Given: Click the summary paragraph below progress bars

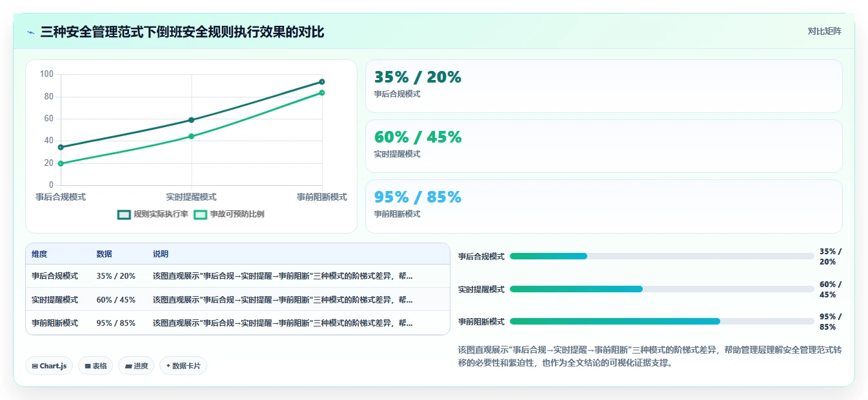Looking at the screenshot, I should pyautogui.click(x=650, y=356).
